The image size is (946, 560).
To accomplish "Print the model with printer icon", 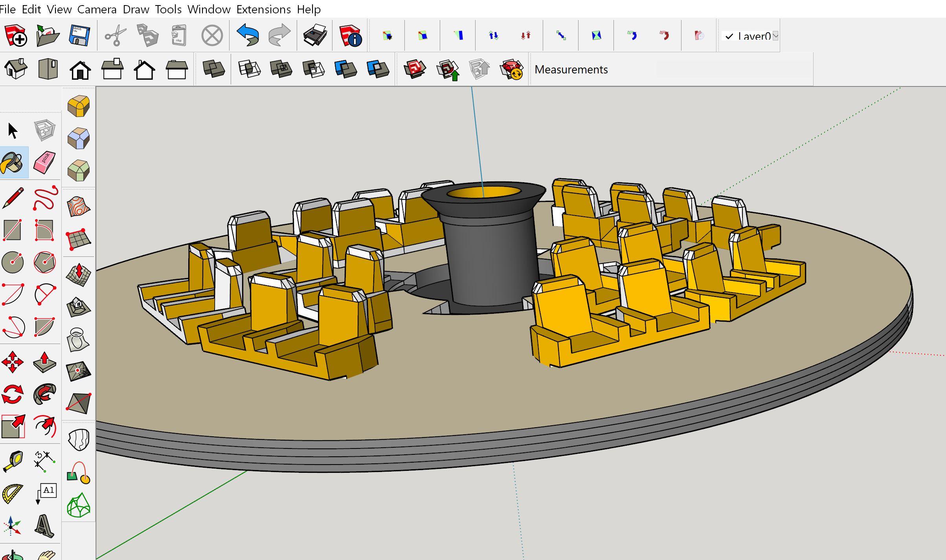I will click(315, 36).
